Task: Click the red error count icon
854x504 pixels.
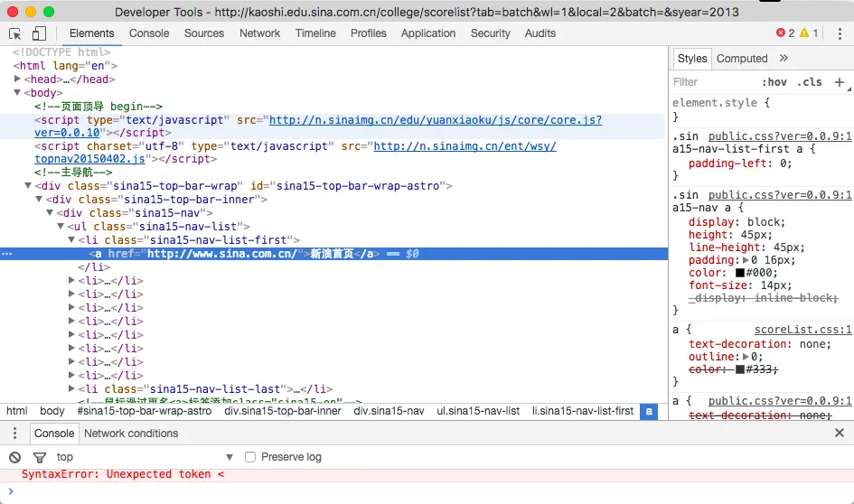Action: tap(781, 33)
